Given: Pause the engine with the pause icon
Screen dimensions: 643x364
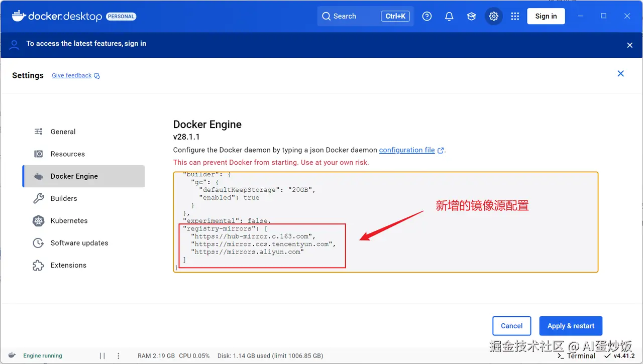Looking at the screenshot, I should 102,356.
